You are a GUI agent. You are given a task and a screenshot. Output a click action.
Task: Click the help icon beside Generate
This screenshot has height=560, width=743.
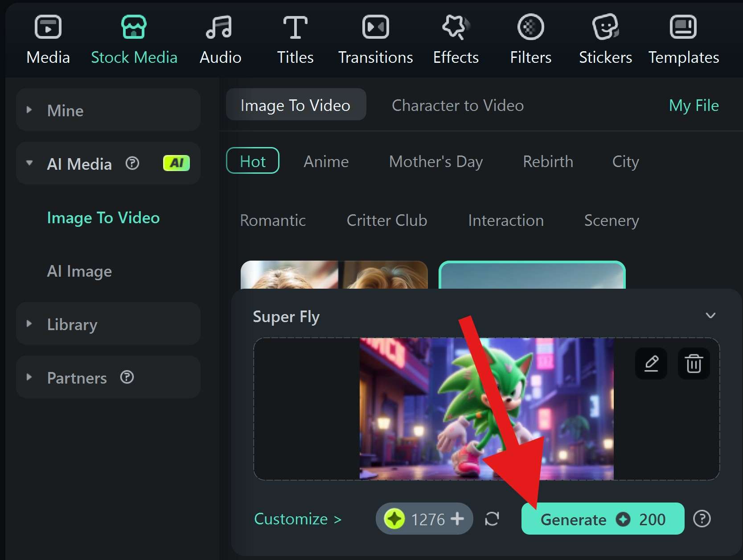tap(702, 519)
